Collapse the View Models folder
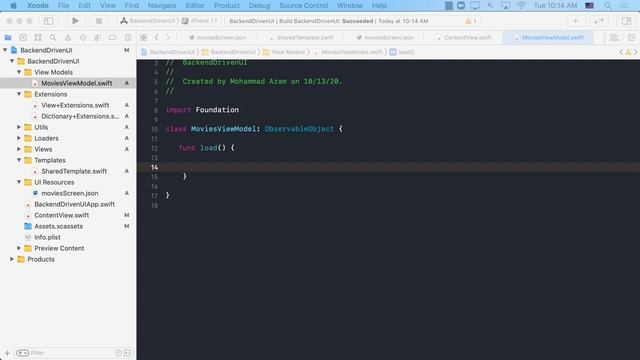Viewport: 640px width, 360px height. [x=19, y=72]
